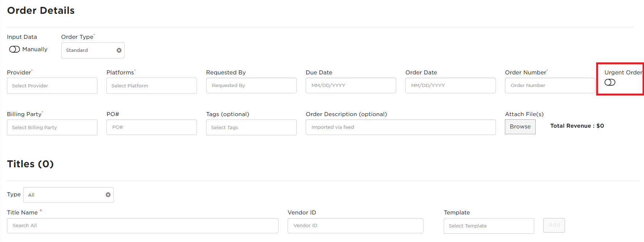The height and width of the screenshot is (242, 644).
Task: Open the Select Template dropdown
Action: [489, 226]
